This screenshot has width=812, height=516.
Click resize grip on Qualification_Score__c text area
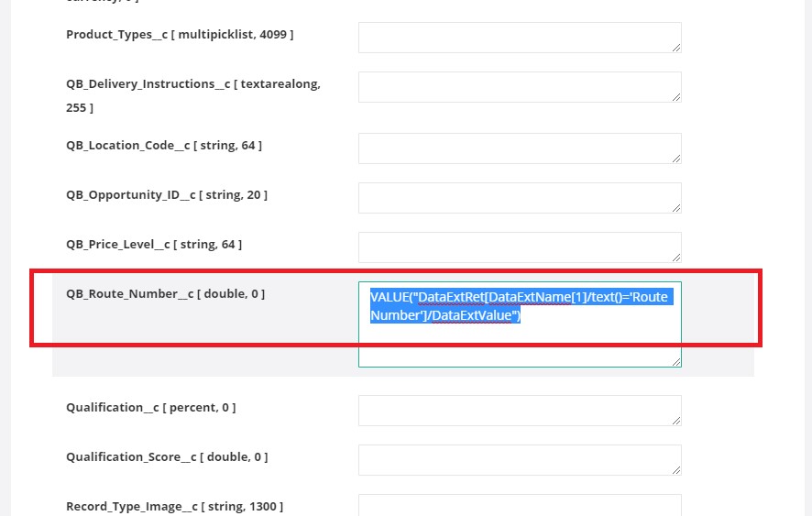[676, 470]
